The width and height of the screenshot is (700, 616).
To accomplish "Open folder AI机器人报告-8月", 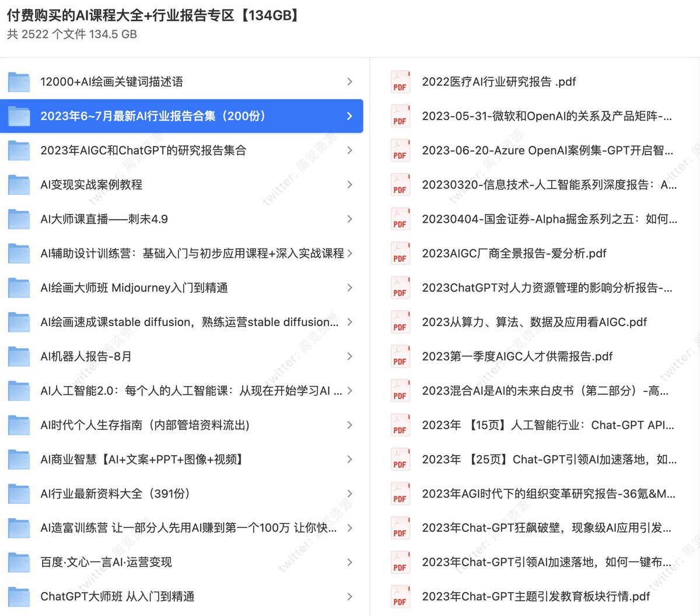I will 181,356.
